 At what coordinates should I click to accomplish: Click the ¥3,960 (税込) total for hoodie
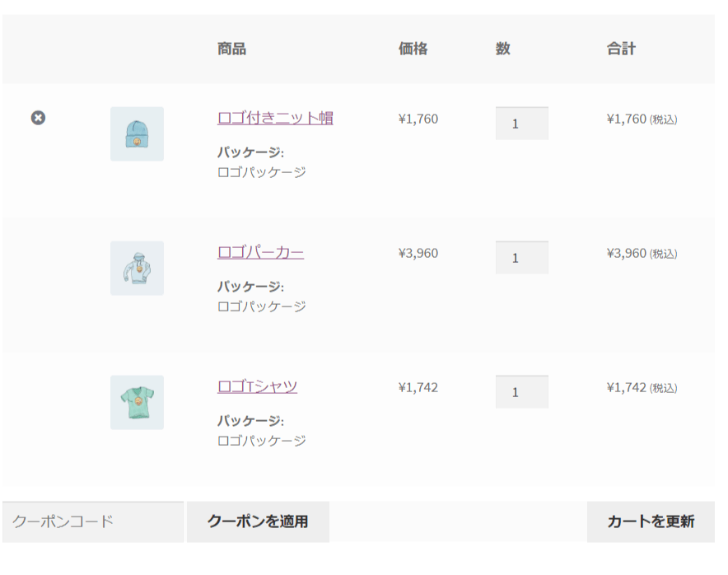[x=642, y=254]
